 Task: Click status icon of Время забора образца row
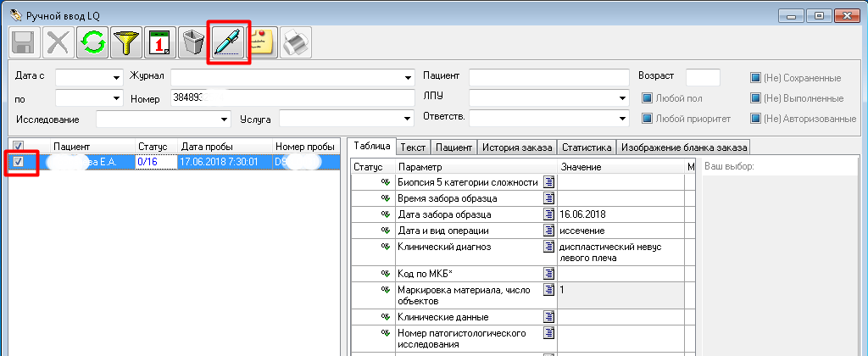click(385, 197)
